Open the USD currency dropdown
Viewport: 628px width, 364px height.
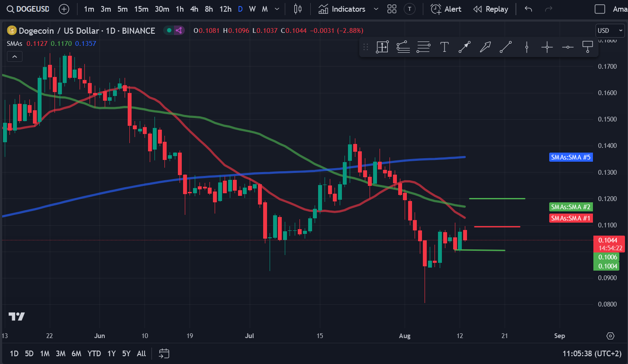(x=610, y=31)
